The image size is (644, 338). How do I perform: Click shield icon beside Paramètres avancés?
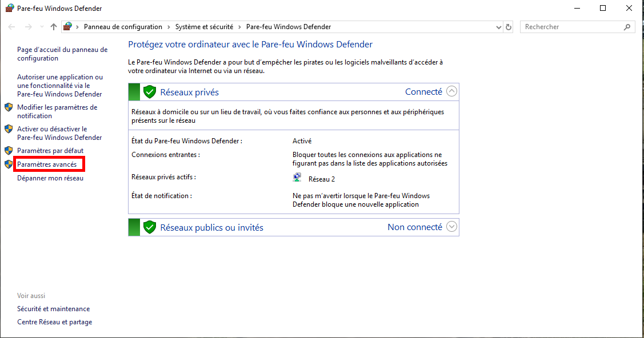[x=9, y=164]
